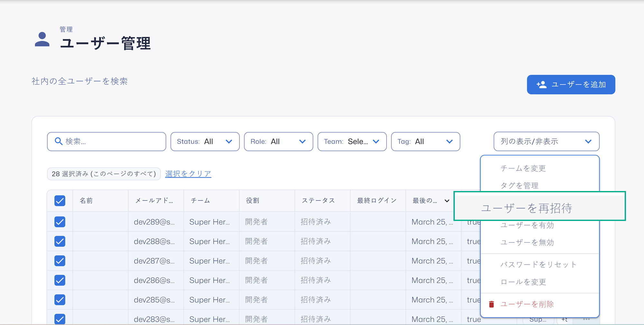Viewport: 644px width, 325px height.
Task: Open the Status filter dropdown
Action: (205, 141)
